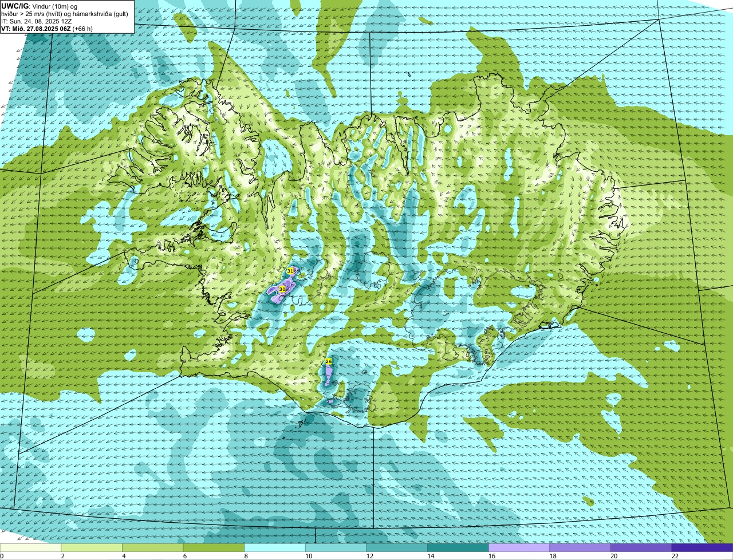Click the legend value 2
This screenshot has width=733, height=560.
[62, 556]
